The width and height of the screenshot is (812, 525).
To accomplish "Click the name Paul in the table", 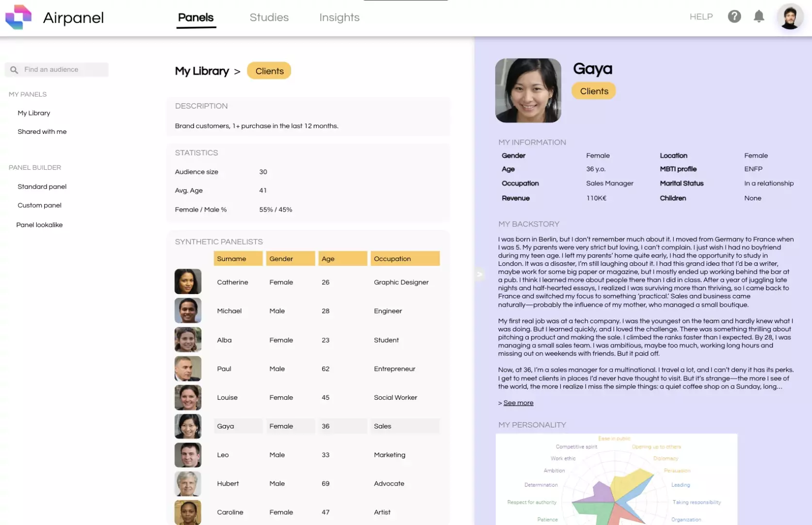I will click(224, 369).
